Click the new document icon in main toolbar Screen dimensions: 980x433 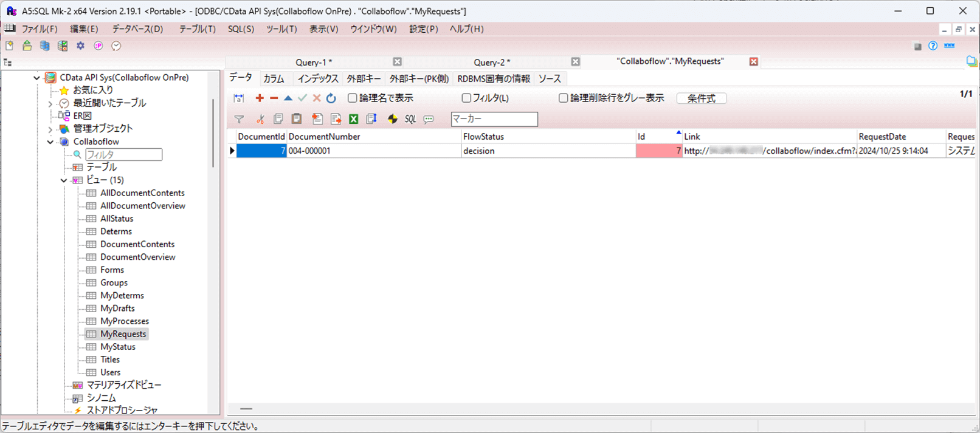(9, 46)
